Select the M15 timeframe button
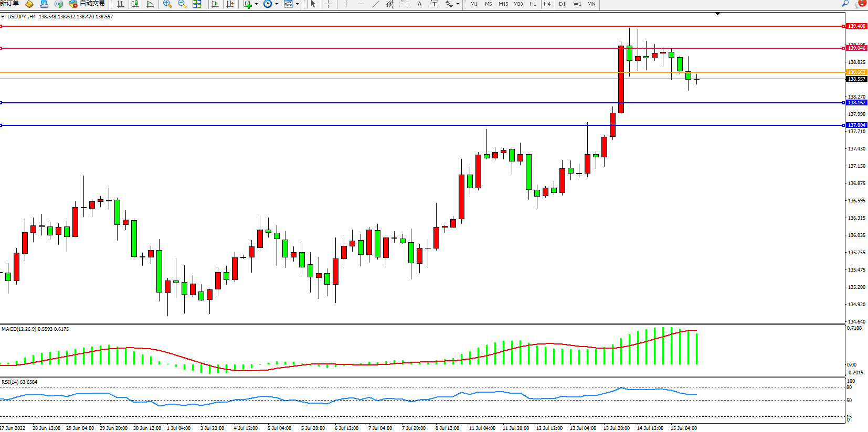This screenshot has height=432, width=868. click(x=503, y=4)
